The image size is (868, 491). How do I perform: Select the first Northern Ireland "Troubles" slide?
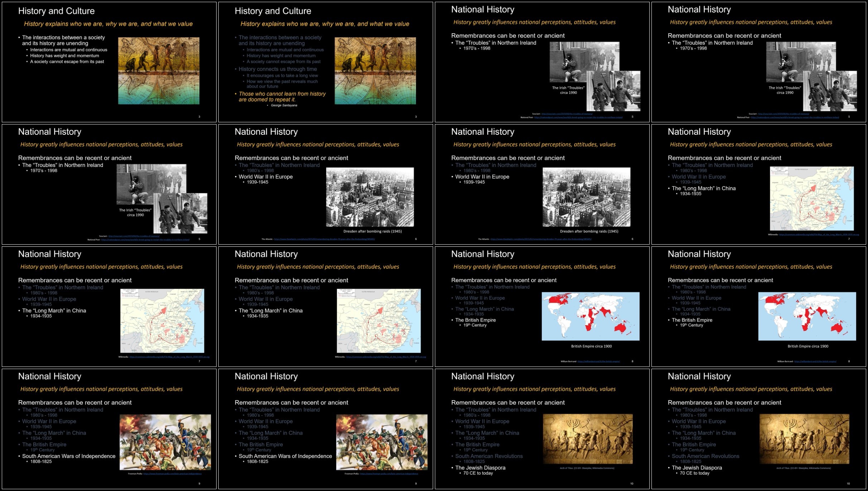pyautogui.click(x=542, y=62)
